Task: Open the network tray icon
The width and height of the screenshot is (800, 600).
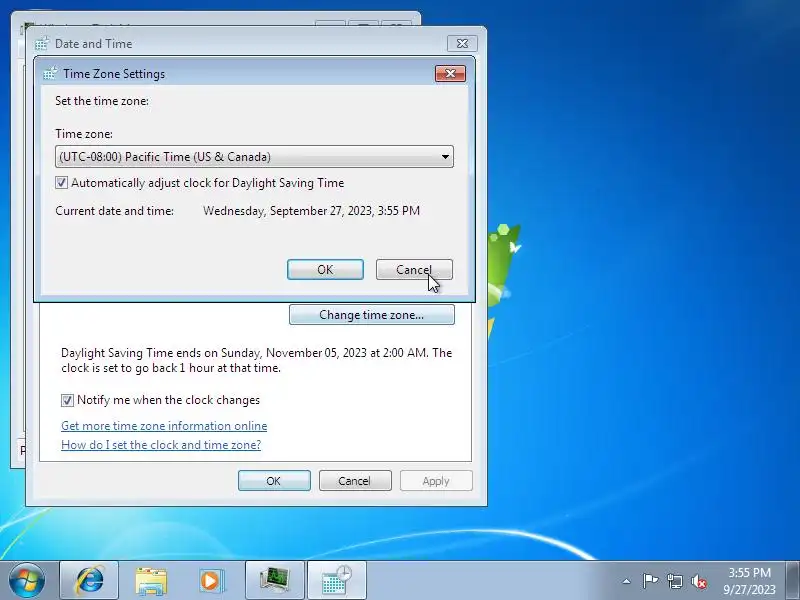Action: click(x=674, y=581)
